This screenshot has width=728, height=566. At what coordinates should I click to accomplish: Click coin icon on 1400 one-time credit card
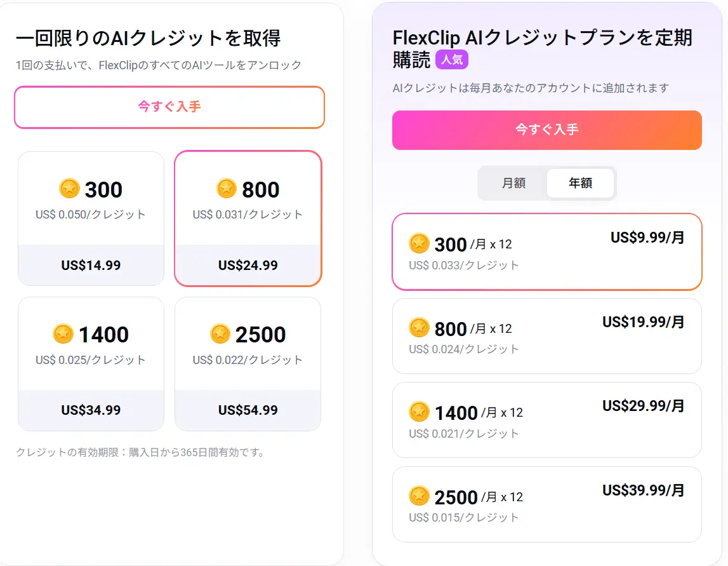pos(63,334)
